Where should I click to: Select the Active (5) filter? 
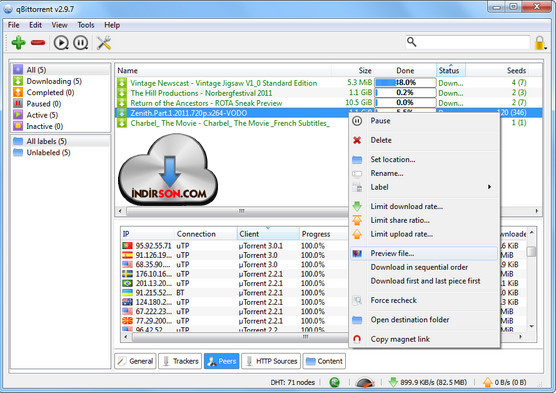coord(60,115)
